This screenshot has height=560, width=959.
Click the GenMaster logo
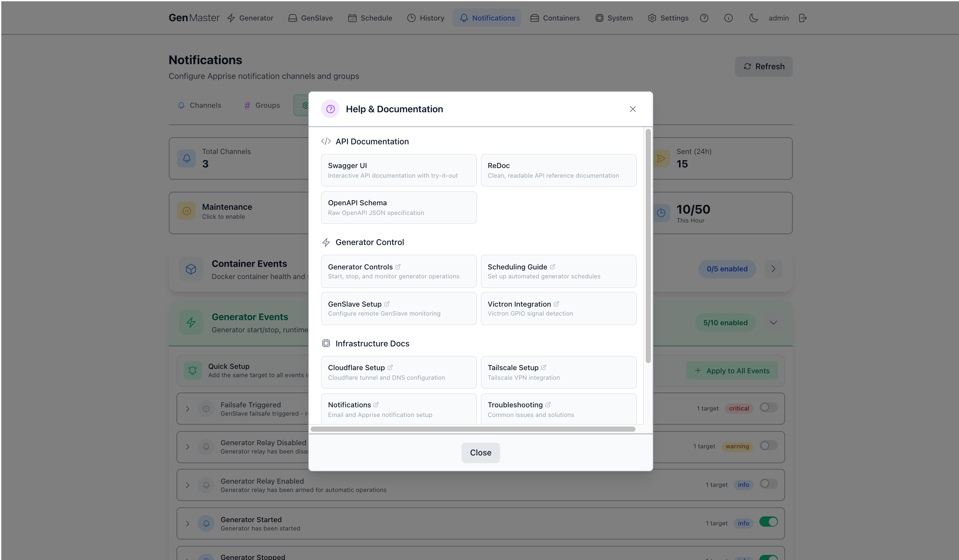[x=194, y=18]
